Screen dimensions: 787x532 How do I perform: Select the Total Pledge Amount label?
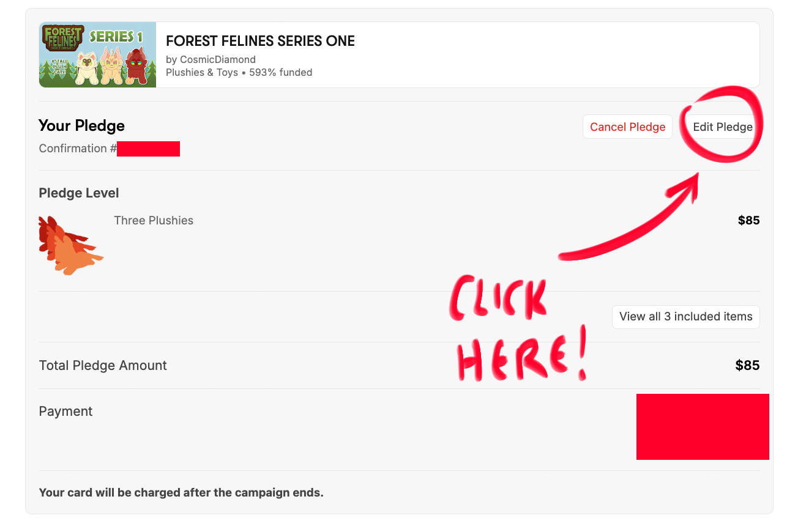(103, 366)
